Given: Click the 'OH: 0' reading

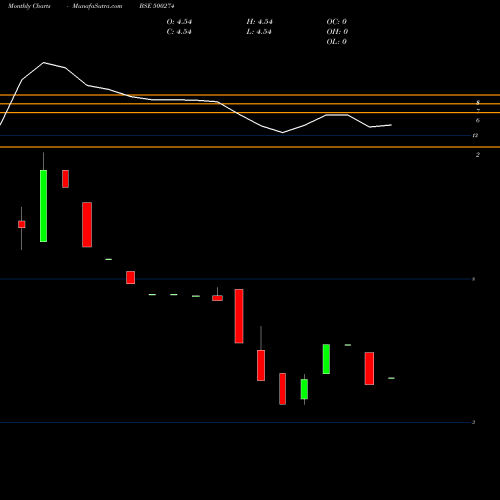Looking at the screenshot, I should [x=337, y=32].
